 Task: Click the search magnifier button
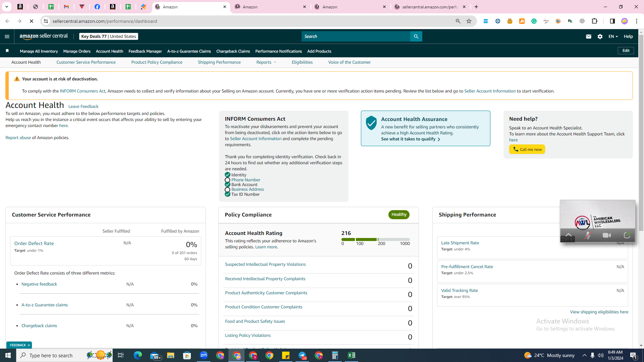[416, 37]
